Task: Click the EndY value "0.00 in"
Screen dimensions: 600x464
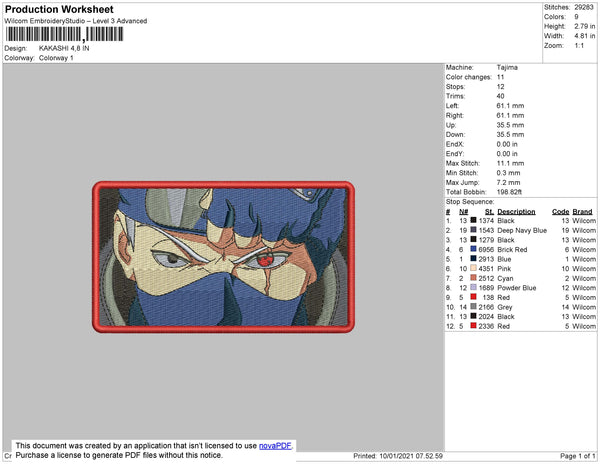Action: (507, 154)
